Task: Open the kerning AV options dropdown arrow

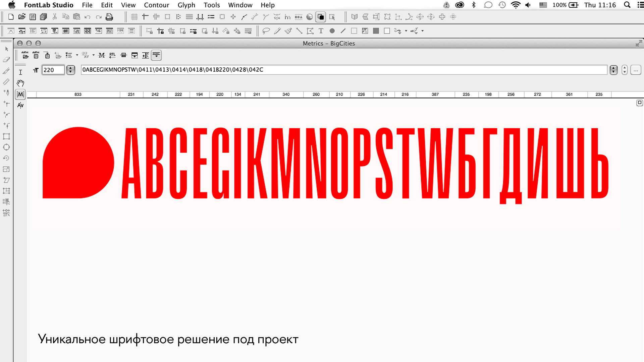Action: (93, 55)
